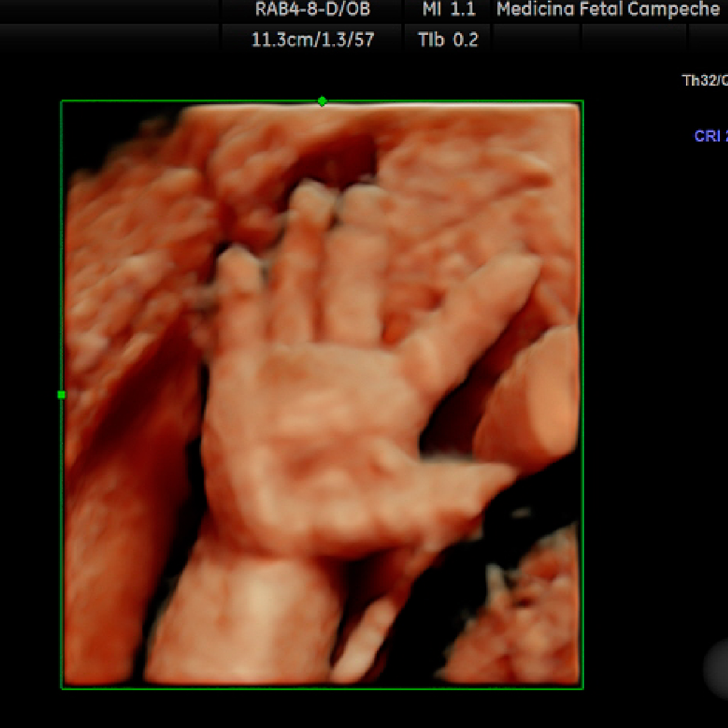Select the RAB4-8-D/OB probe label

coord(313,9)
